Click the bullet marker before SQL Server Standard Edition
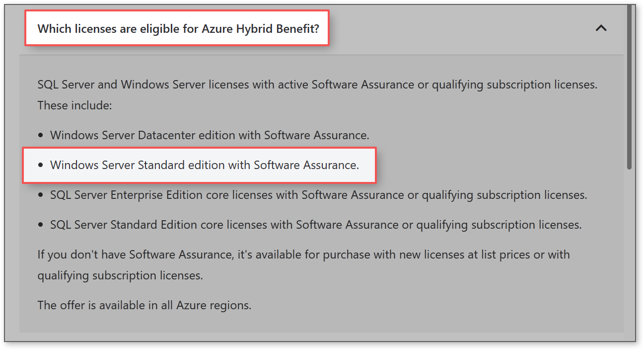 (x=41, y=225)
